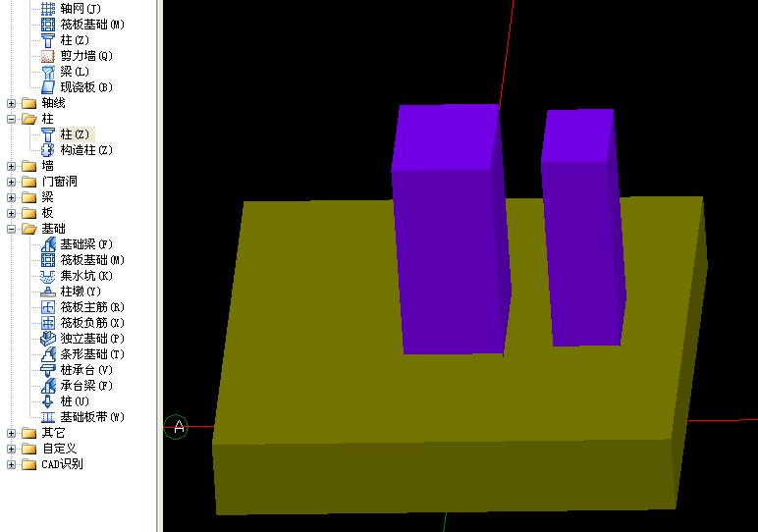Select the 独立基础(P) isolated footing icon
This screenshot has height=532, width=758.
48,339
